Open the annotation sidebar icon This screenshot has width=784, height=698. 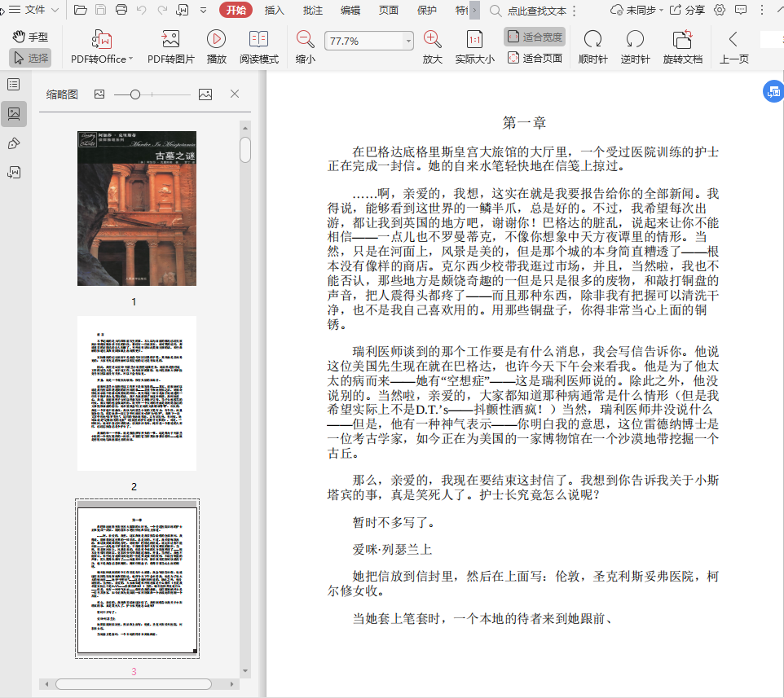tap(14, 173)
